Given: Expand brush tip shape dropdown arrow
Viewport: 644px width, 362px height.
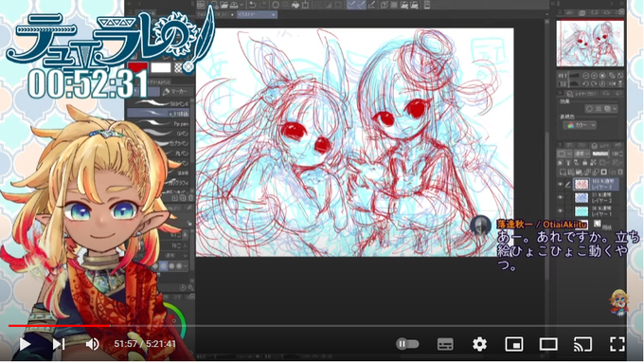Looking at the screenshot, I should [x=186, y=266].
